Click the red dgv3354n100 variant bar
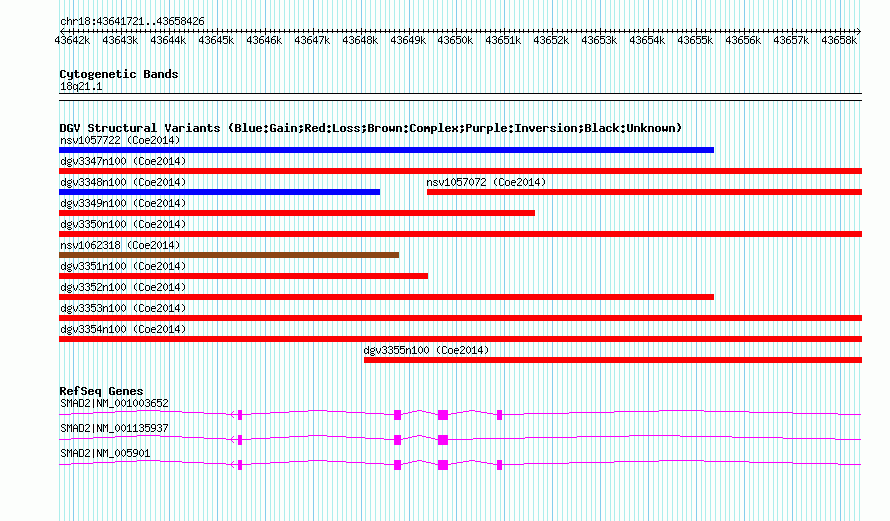890x521 pixels. click(460, 339)
